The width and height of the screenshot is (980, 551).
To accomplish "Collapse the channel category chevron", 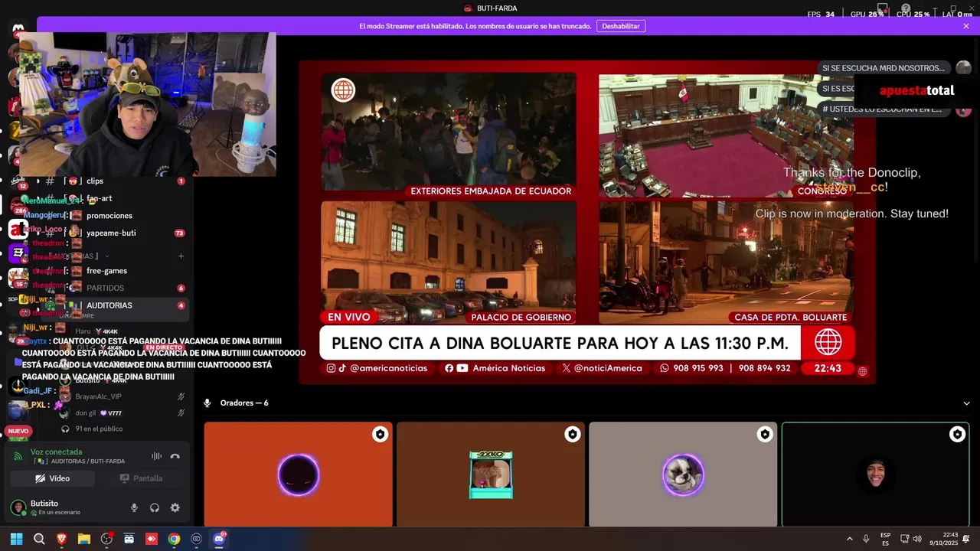I will tap(107, 256).
